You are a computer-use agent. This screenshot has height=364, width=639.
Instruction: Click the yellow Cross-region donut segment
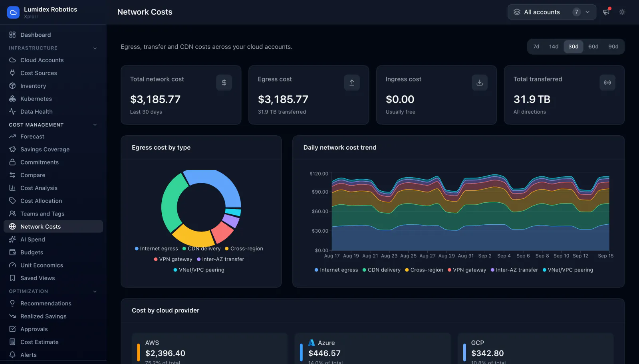coord(193,237)
